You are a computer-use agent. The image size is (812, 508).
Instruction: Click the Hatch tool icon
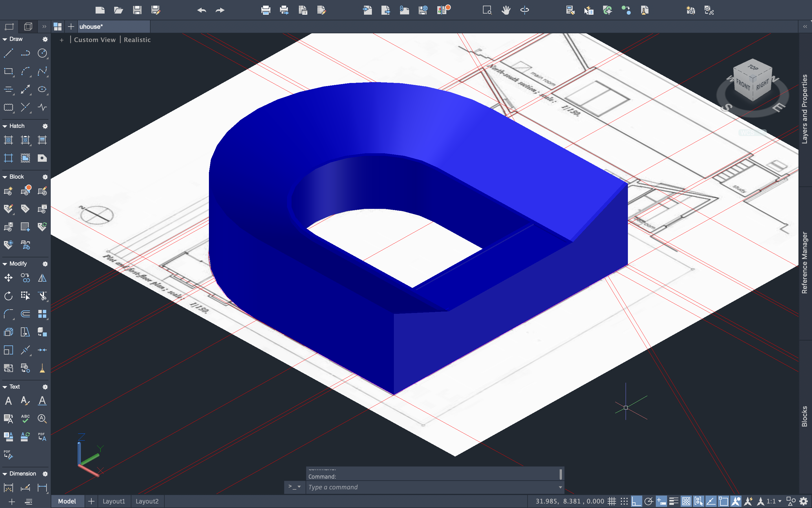pyautogui.click(x=8, y=140)
